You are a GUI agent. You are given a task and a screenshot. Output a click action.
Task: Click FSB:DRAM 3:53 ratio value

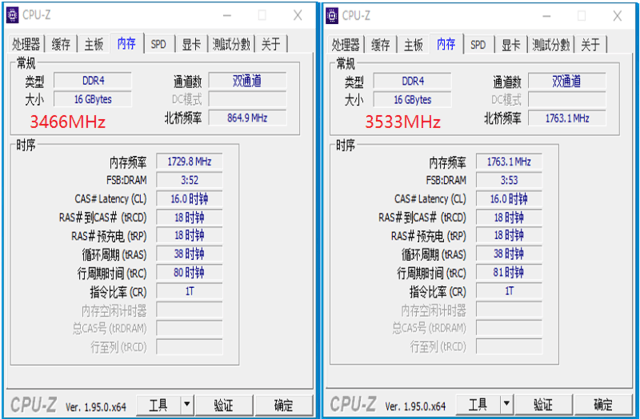[509, 180]
